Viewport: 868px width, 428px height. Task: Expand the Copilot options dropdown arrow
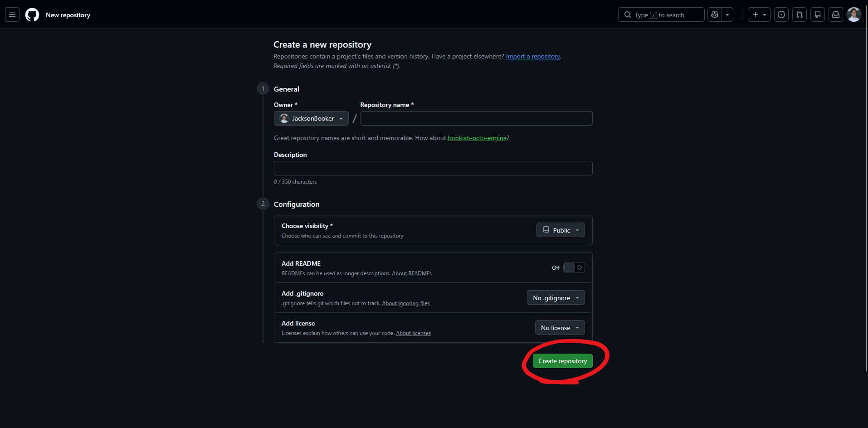point(727,15)
